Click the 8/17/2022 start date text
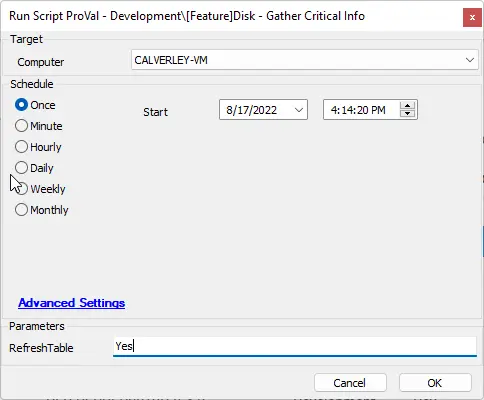This screenshot has height=400, width=484. click(x=252, y=110)
